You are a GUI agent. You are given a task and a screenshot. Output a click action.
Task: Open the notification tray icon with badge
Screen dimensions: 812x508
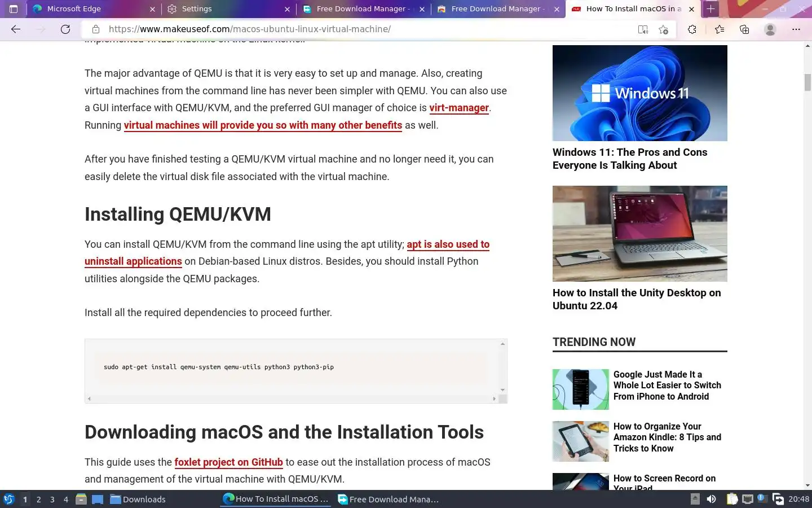pyautogui.click(x=762, y=498)
